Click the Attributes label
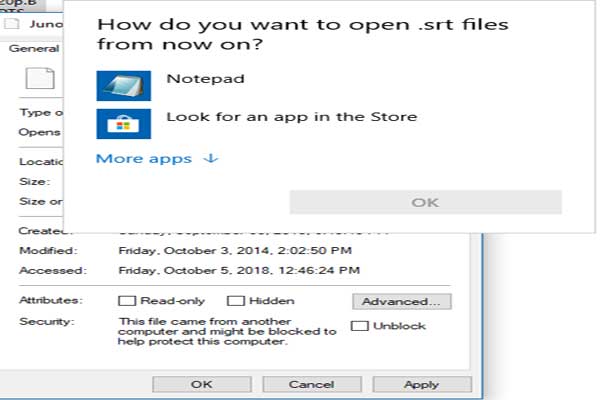Screen dimensions: 600x400 51,300
